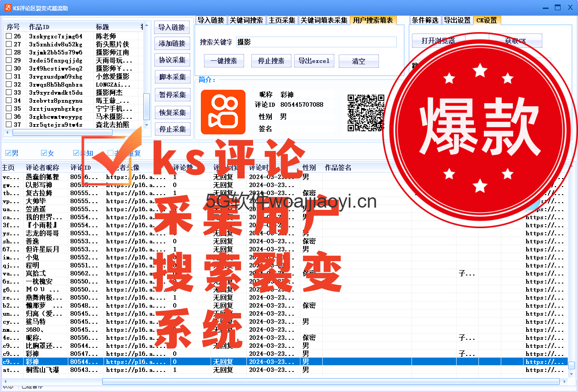Check the box for row 31 小悠爱摄影
Screen dimensions: 578x392
click(8, 76)
